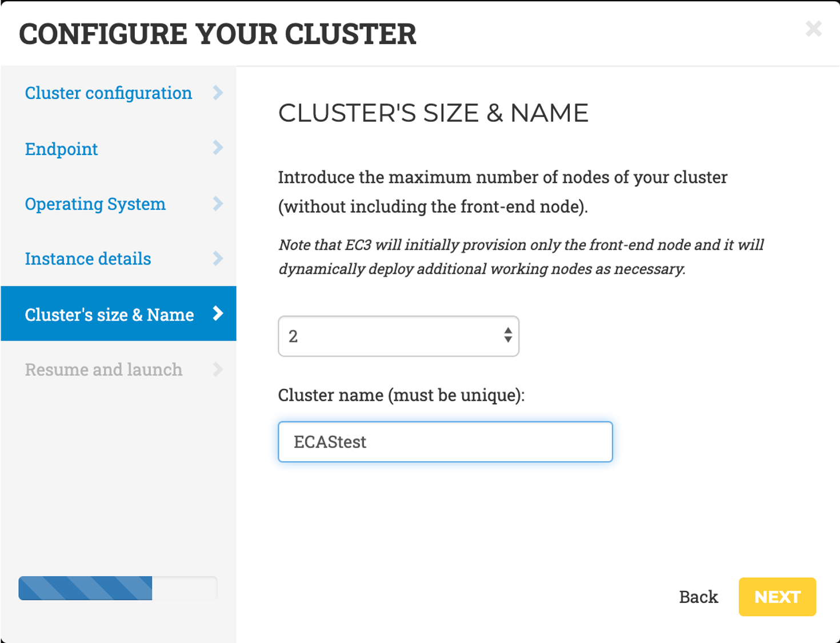
Task: Collapse the highlighted Cluster's size & Name entry
Action: [109, 314]
